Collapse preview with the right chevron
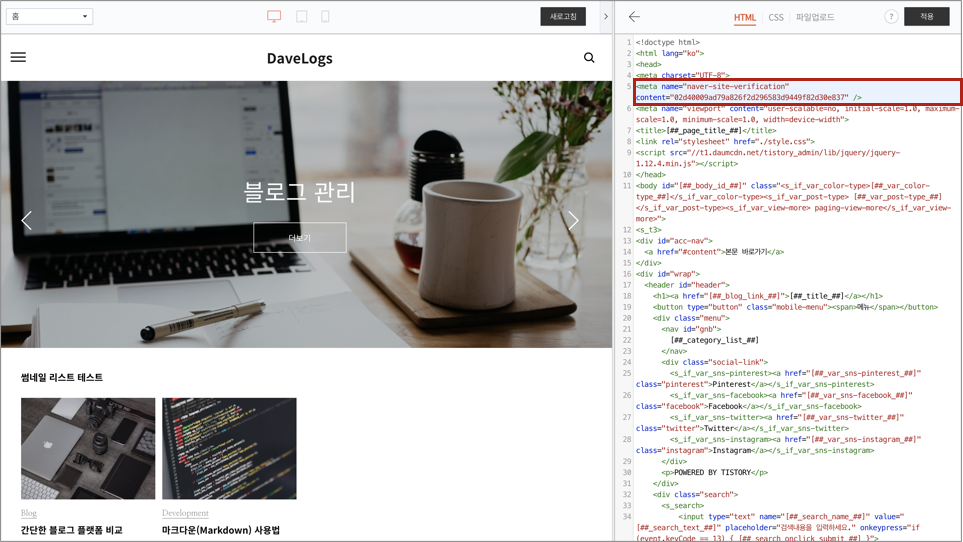Image resolution: width=963 pixels, height=542 pixels. [x=606, y=17]
